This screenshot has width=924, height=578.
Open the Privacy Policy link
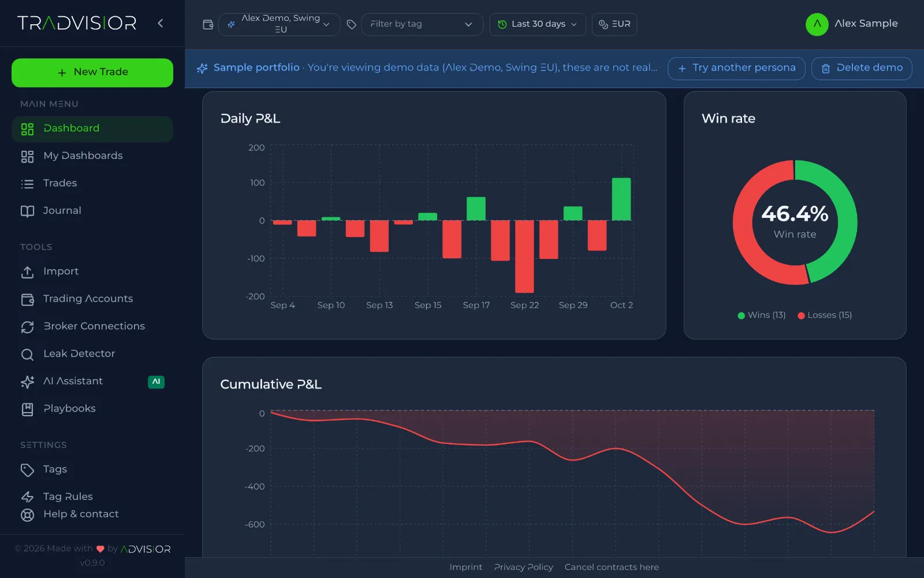(x=523, y=567)
